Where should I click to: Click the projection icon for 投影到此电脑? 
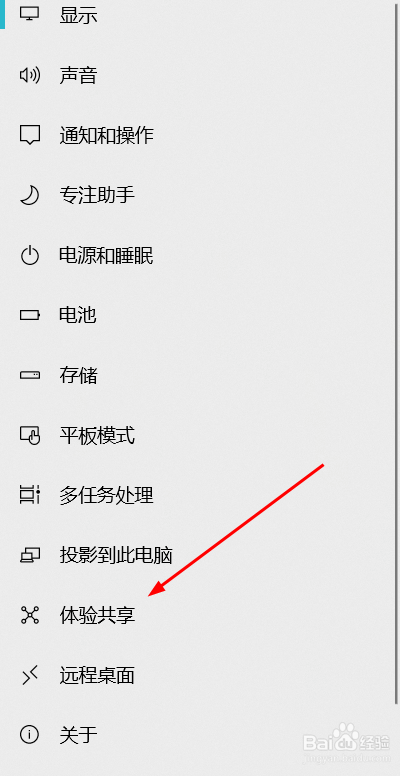30,555
